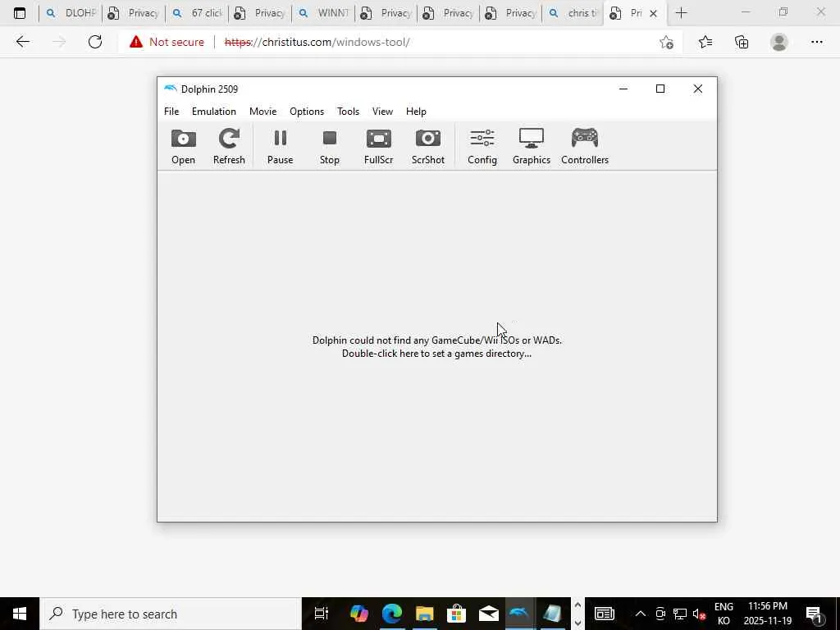
Task: Open the notification center icon
Action: coord(814,614)
